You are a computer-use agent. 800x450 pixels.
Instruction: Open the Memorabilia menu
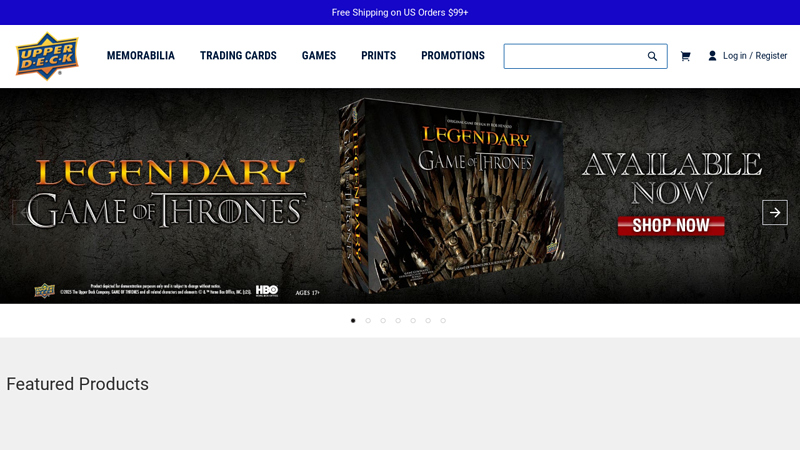tap(141, 56)
